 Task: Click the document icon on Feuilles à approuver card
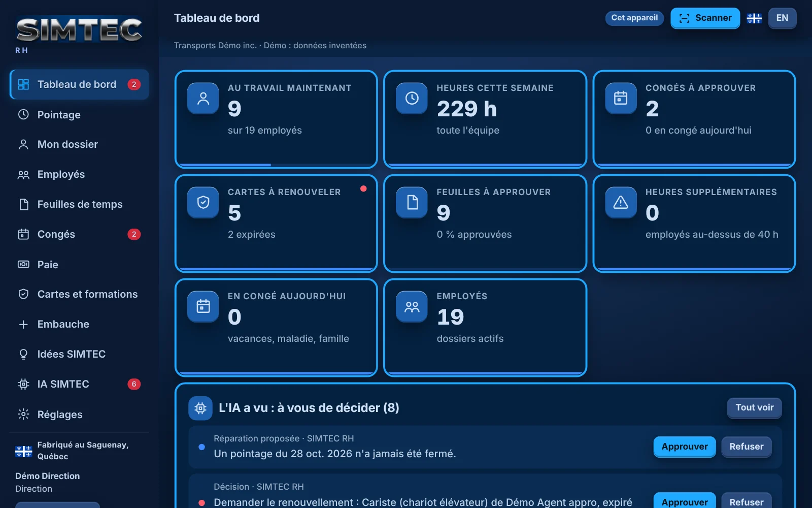pos(412,202)
